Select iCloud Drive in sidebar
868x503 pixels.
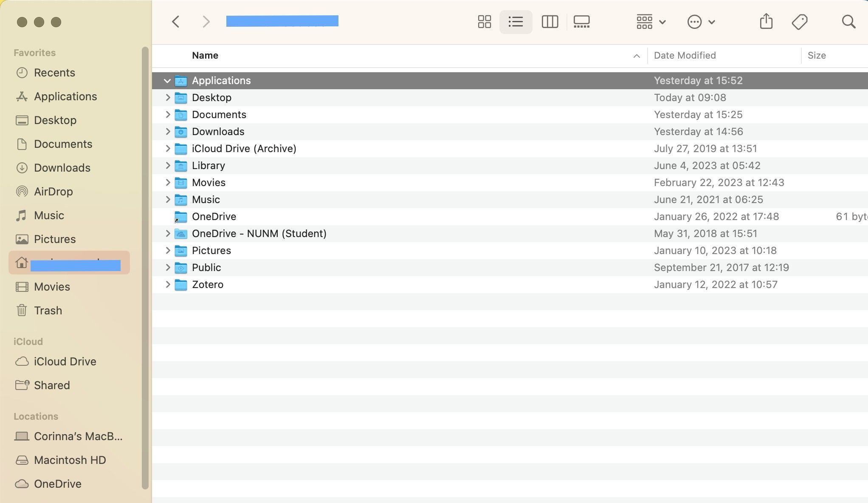pos(65,362)
